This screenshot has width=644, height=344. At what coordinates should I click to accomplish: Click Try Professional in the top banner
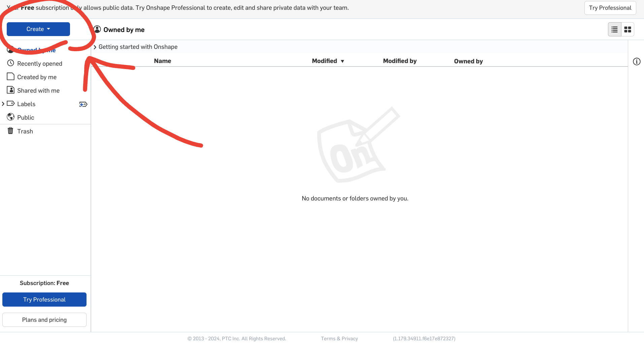click(610, 8)
